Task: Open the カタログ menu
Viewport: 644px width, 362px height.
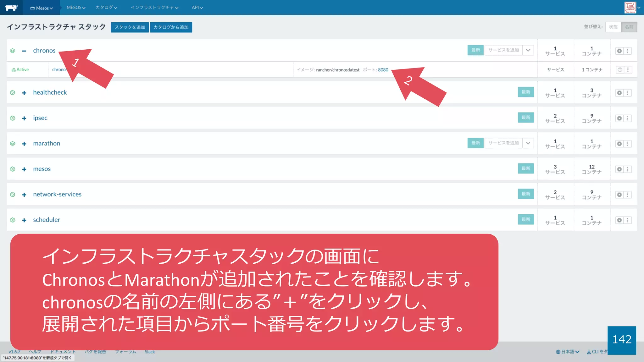Action: point(106,8)
